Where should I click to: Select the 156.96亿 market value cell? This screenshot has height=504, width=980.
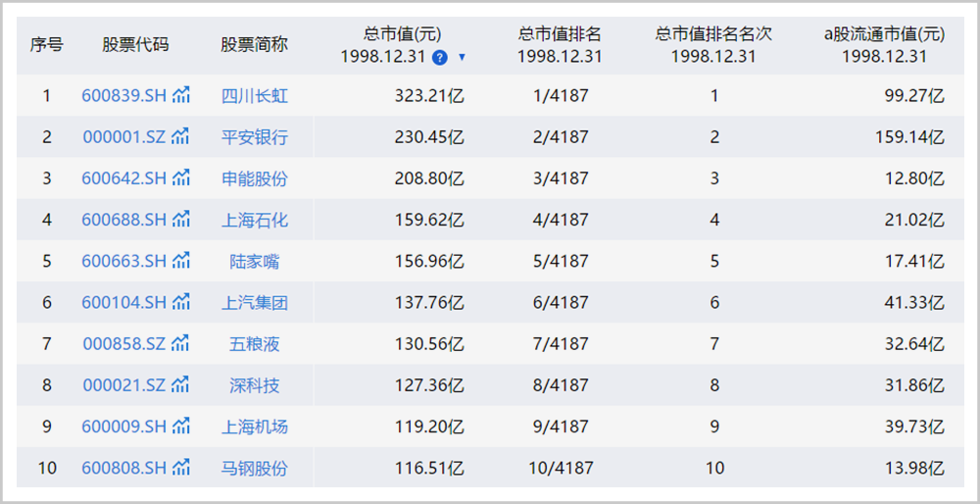[429, 261]
